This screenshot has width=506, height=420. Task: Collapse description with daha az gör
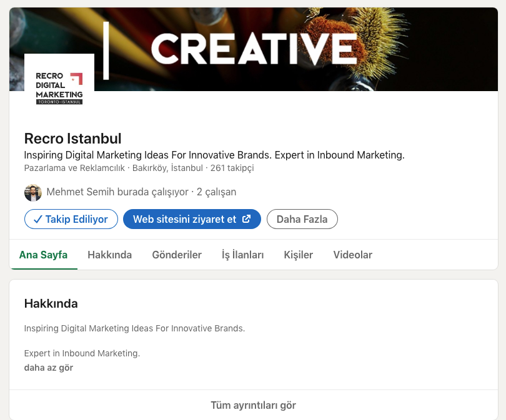coord(49,368)
